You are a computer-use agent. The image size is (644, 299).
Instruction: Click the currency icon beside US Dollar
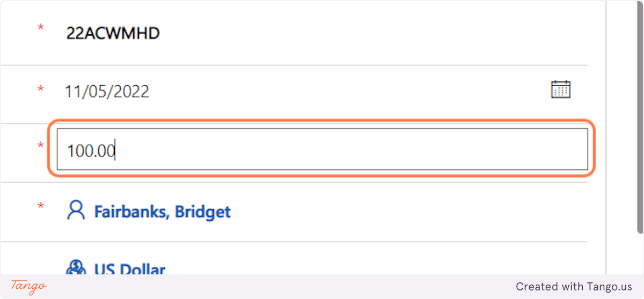(76, 268)
